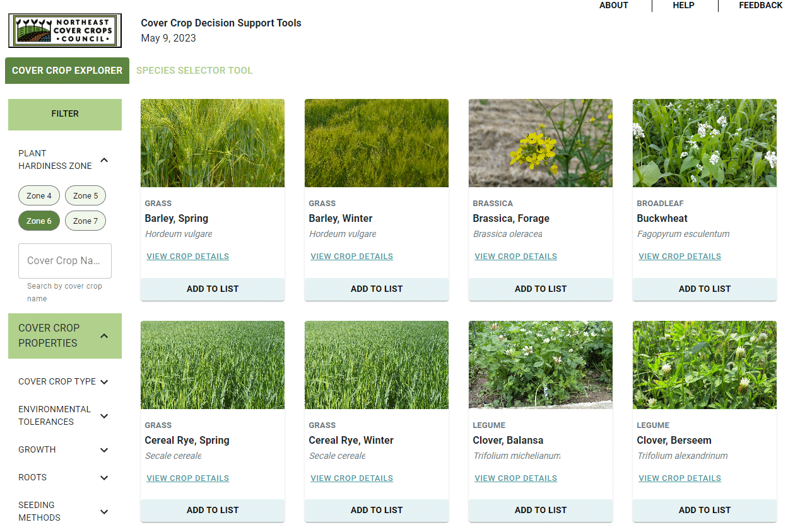The height and width of the screenshot is (532, 788).
Task: Click the Northeast Cover Crops Council logo
Action: (x=64, y=31)
